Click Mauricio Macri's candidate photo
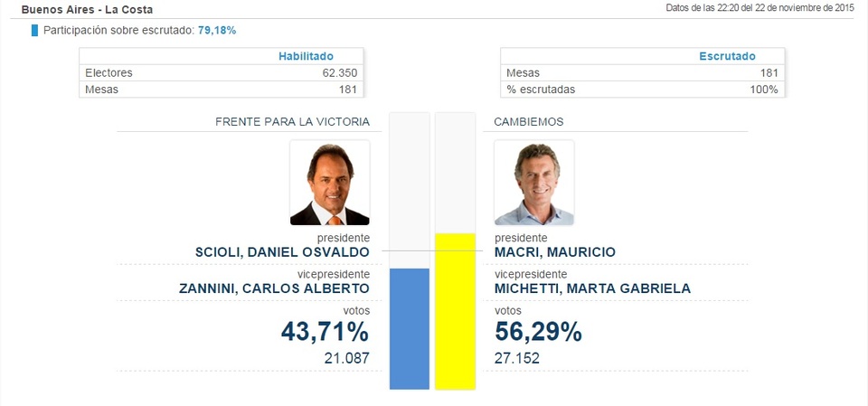Screen dimensions: 868x406 [x=534, y=183]
